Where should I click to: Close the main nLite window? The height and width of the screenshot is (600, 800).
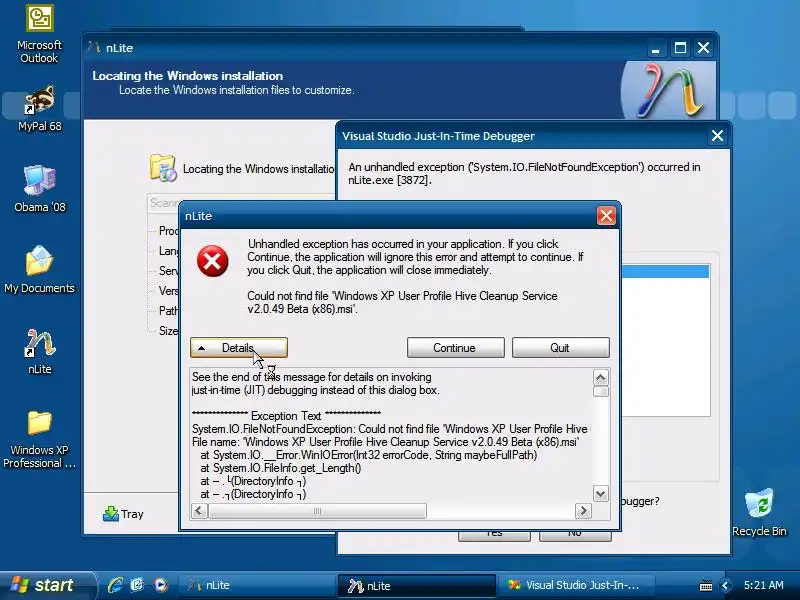click(704, 48)
